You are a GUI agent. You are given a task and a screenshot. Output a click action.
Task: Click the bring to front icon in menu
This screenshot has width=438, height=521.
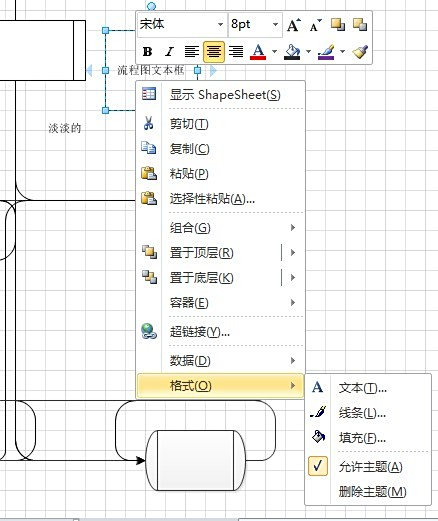(x=149, y=252)
